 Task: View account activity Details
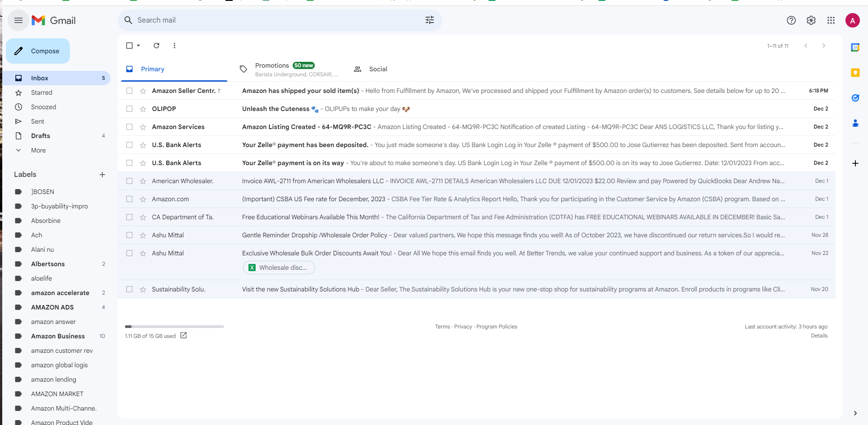tap(819, 336)
